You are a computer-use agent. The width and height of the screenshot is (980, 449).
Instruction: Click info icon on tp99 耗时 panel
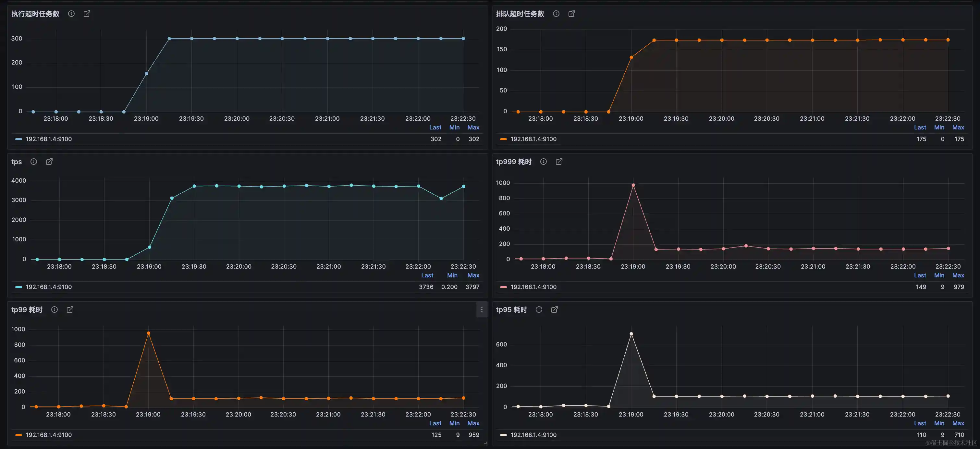tap(55, 309)
